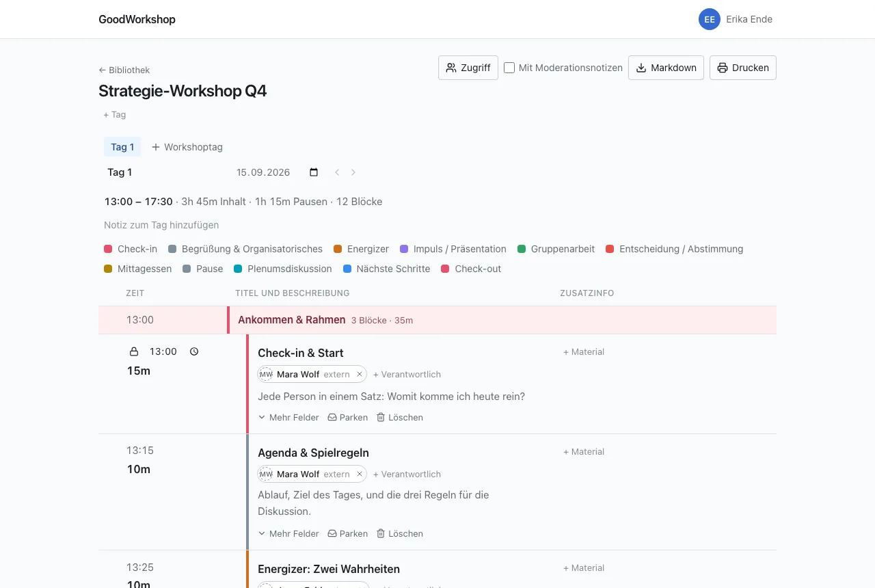Click the 10m duration of Agenda & Spielregeln

tap(139, 469)
